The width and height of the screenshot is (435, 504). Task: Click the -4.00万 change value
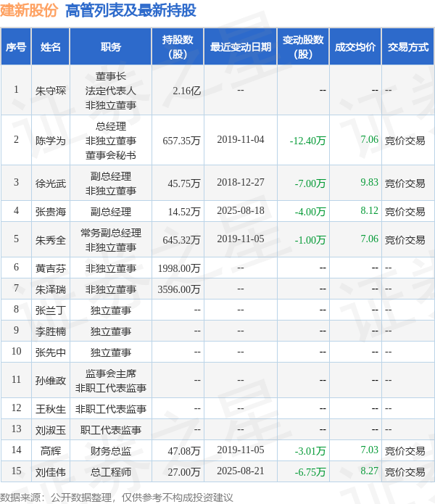[x=310, y=212]
